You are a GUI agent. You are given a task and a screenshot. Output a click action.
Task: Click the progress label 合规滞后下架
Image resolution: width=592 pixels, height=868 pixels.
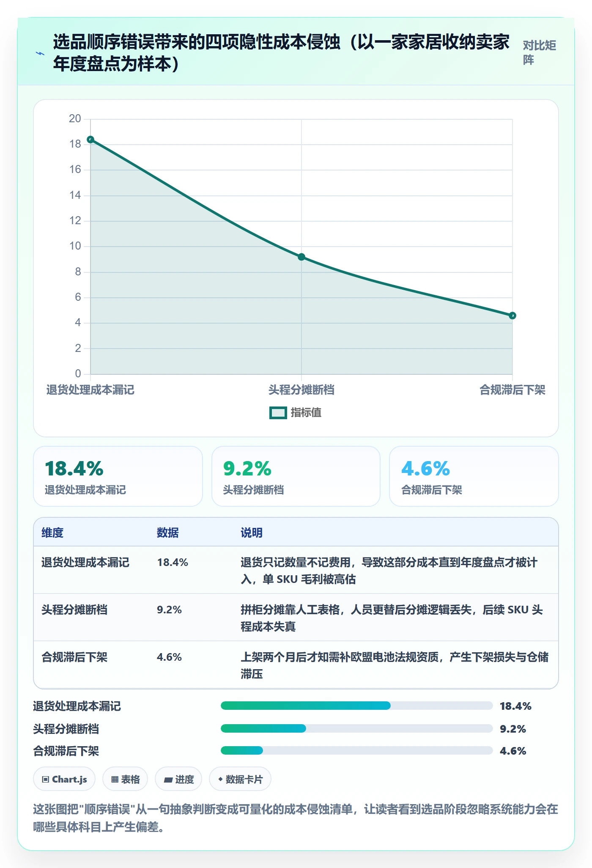66,751
